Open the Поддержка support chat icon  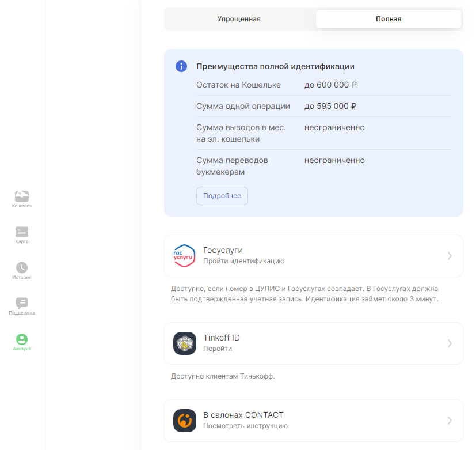click(x=22, y=303)
